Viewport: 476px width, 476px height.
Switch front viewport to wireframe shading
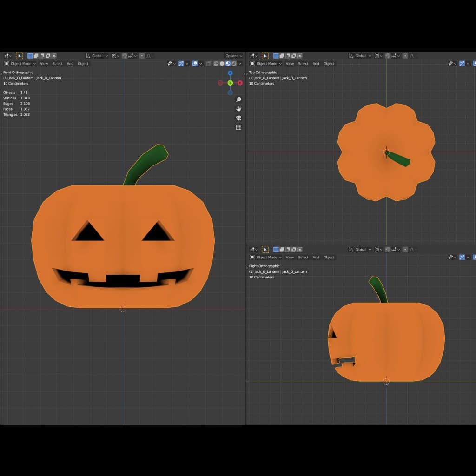216,64
